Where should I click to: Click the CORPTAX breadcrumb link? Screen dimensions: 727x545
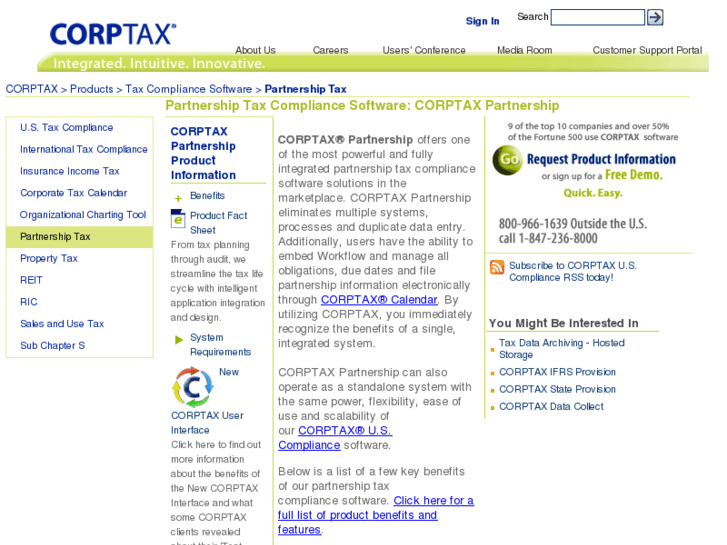[32, 89]
